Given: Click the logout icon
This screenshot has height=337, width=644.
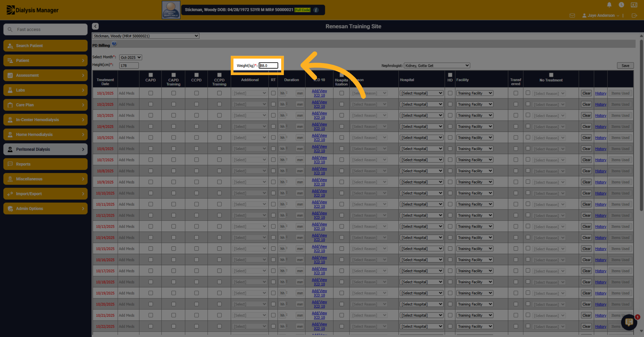Looking at the screenshot, I should 634,16.
